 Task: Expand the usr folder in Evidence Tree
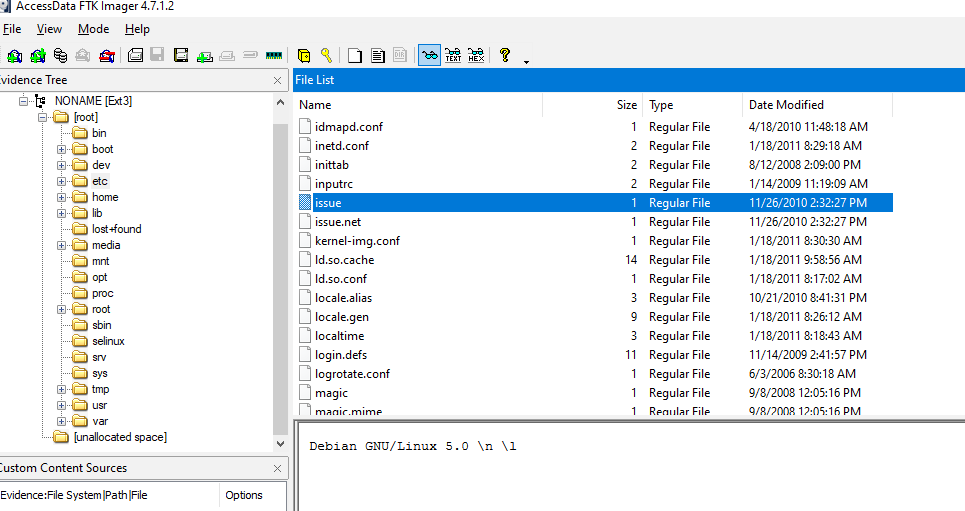(62, 405)
